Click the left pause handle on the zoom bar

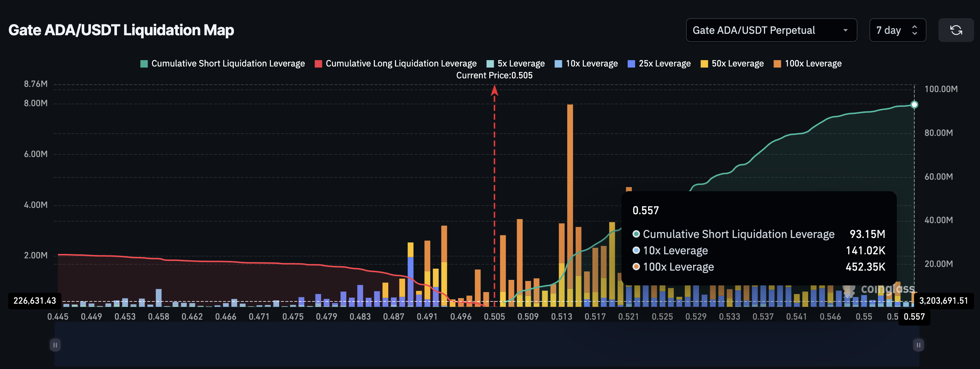55,345
